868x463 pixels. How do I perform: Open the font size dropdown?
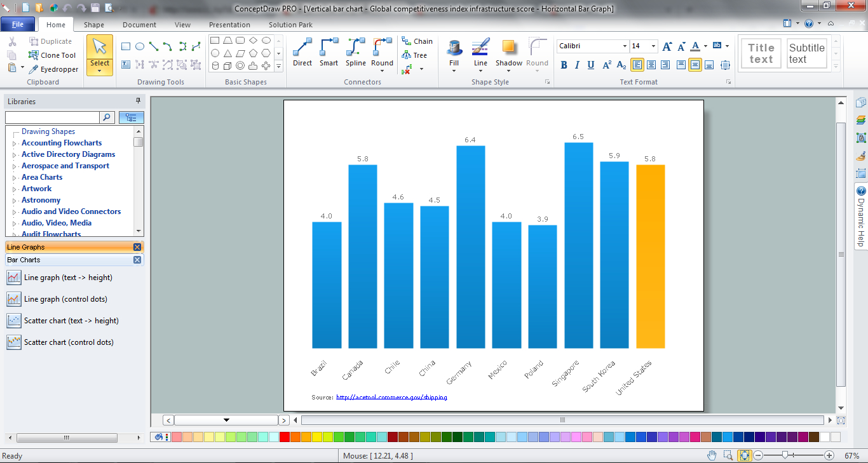[653, 46]
